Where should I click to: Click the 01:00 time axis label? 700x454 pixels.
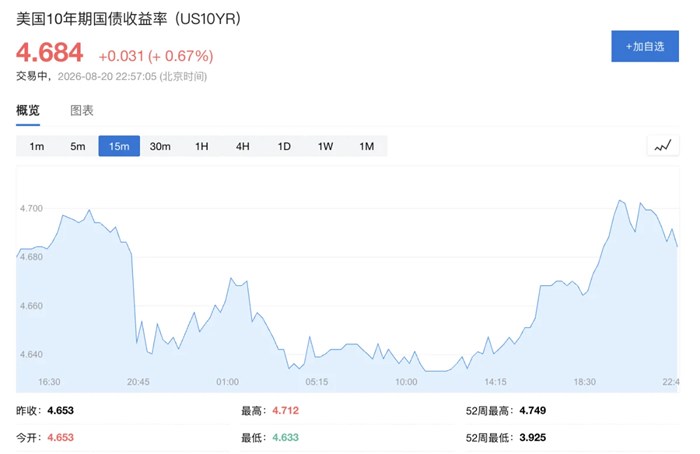coord(227,382)
